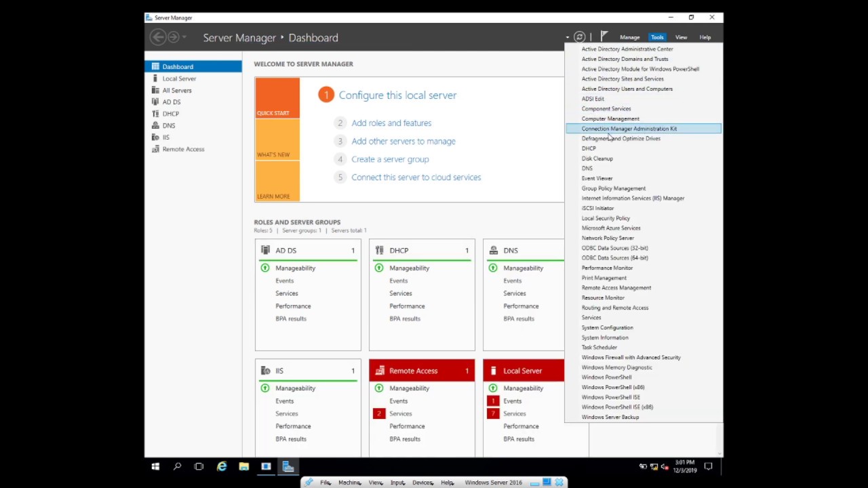
Task: Select the DNS icon in sidebar
Action: pyautogui.click(x=155, y=125)
